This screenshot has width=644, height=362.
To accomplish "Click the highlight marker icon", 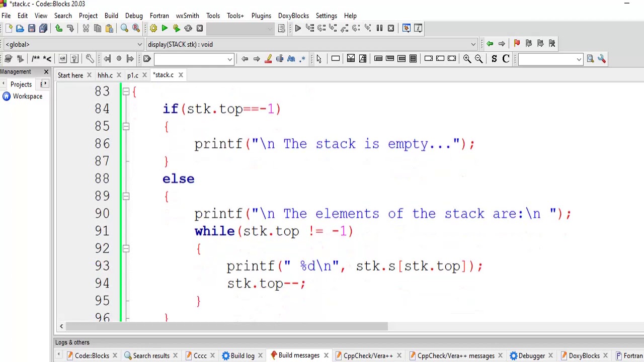I will point(268,59).
